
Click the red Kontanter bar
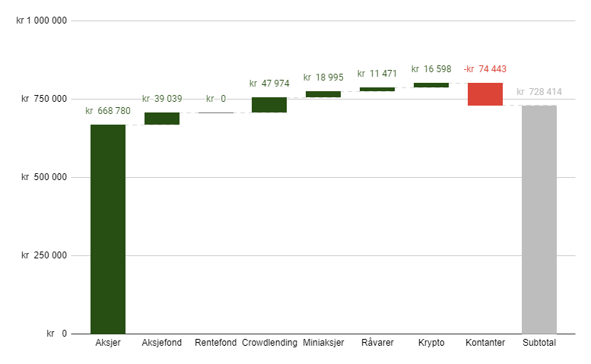click(485, 94)
